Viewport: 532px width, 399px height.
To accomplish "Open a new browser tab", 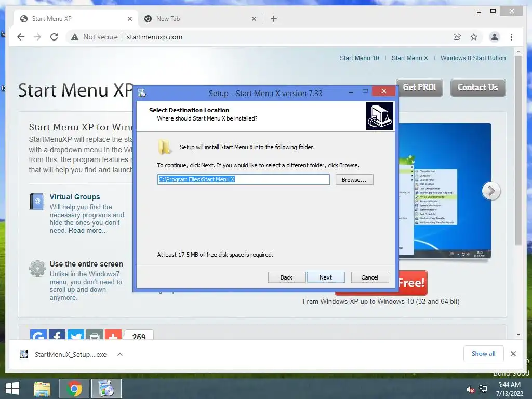I will coord(274,19).
